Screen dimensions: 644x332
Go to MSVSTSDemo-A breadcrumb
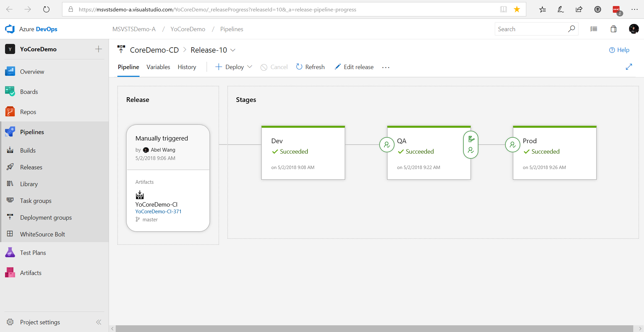134,29
